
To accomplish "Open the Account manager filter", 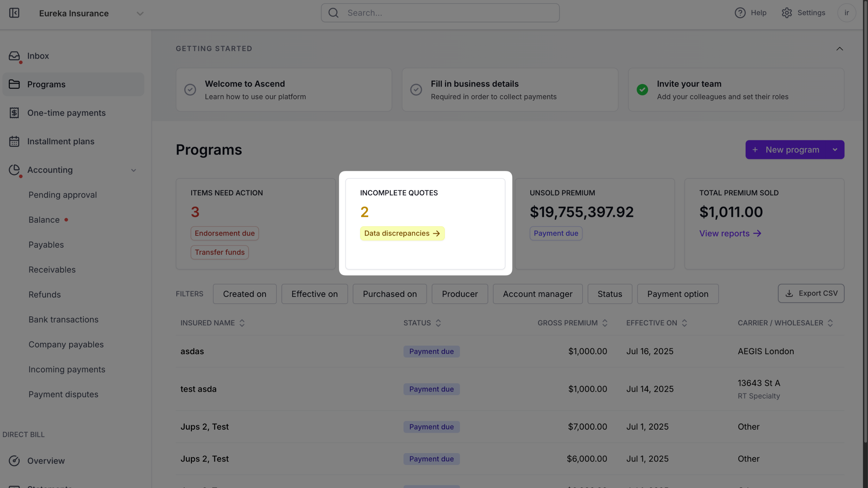I will pyautogui.click(x=538, y=294).
